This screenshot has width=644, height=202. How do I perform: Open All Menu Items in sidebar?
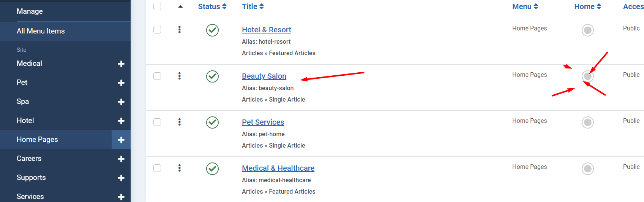(x=41, y=31)
